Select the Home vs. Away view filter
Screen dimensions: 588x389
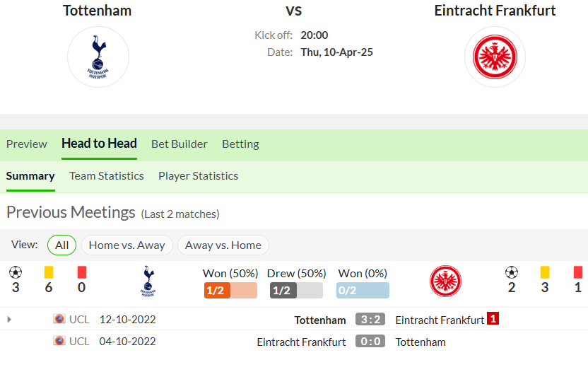[x=127, y=245]
